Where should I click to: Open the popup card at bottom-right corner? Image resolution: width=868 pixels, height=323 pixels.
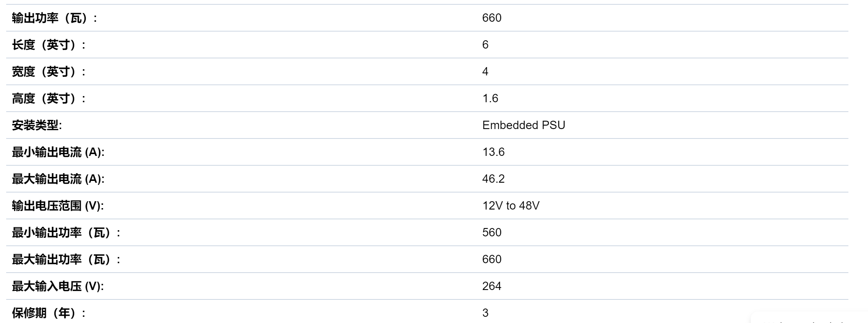809,318
